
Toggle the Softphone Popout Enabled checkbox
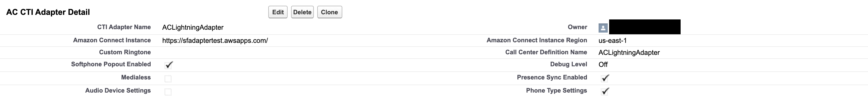(x=169, y=65)
